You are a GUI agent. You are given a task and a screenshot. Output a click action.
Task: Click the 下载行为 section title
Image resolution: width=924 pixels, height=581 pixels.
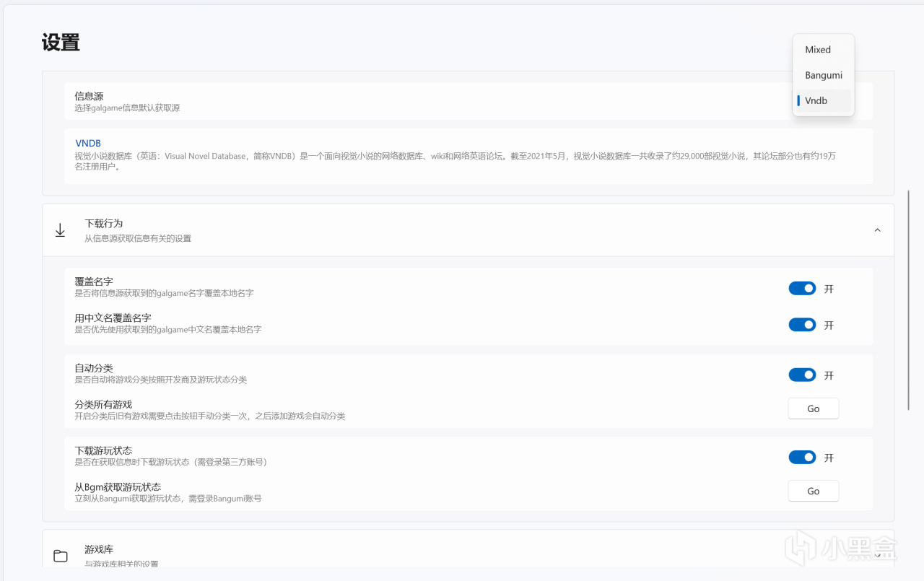(104, 224)
